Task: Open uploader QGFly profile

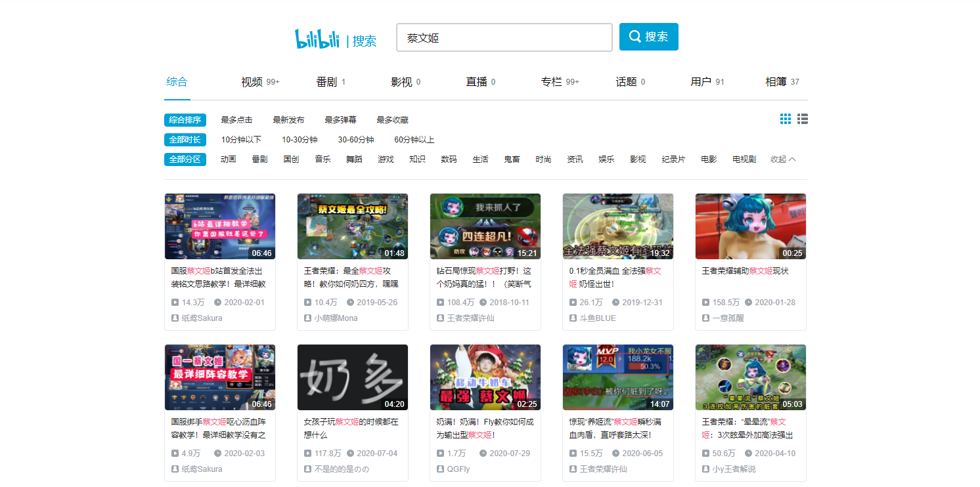Action: click(458, 469)
